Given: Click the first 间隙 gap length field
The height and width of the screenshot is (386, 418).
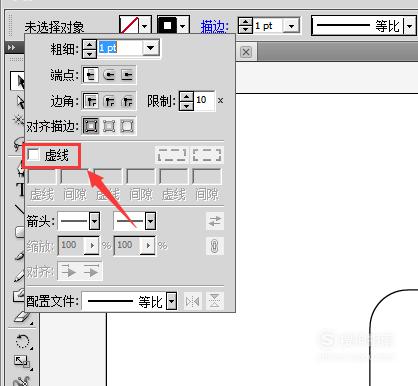Looking at the screenshot, I should (x=75, y=176).
